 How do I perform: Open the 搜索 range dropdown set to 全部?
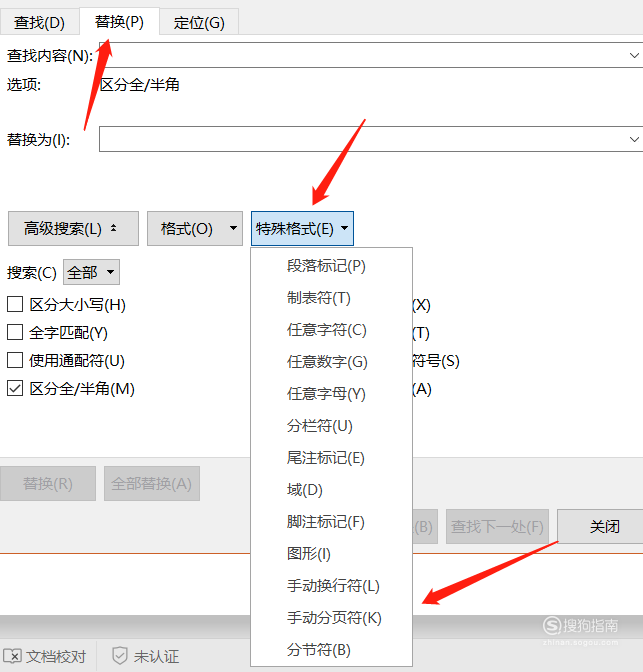click(x=91, y=272)
